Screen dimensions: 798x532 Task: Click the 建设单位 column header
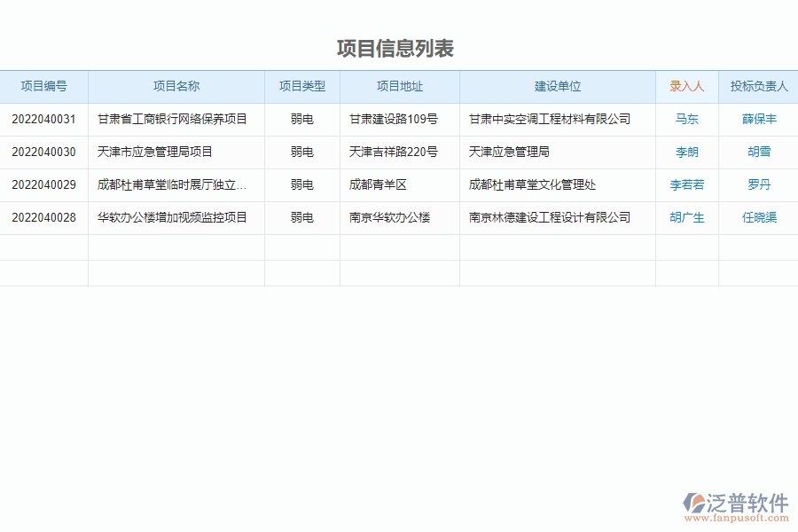coord(557,86)
